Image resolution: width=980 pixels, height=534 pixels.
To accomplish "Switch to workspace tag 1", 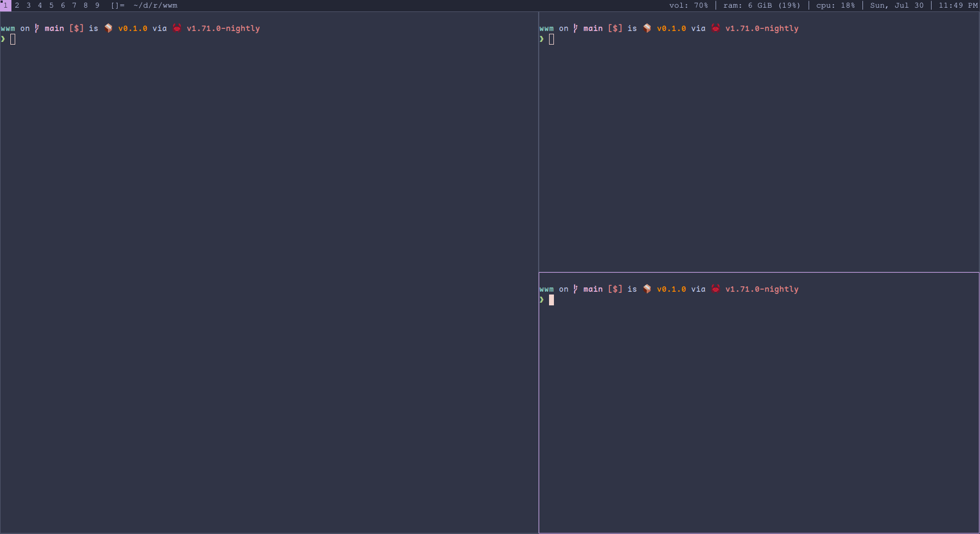I will click(5, 5).
